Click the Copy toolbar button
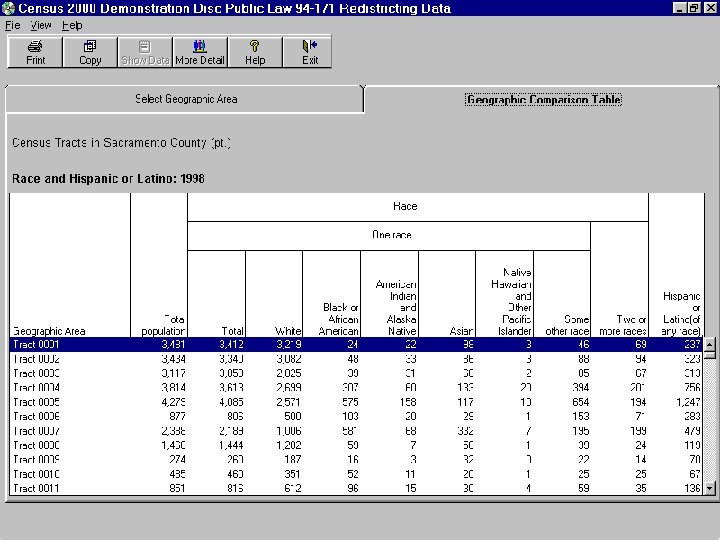This screenshot has height=540, width=720. [90, 52]
